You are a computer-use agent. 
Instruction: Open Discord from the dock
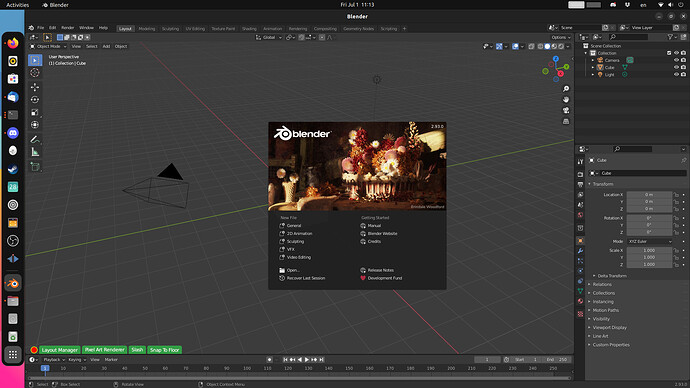[13, 133]
